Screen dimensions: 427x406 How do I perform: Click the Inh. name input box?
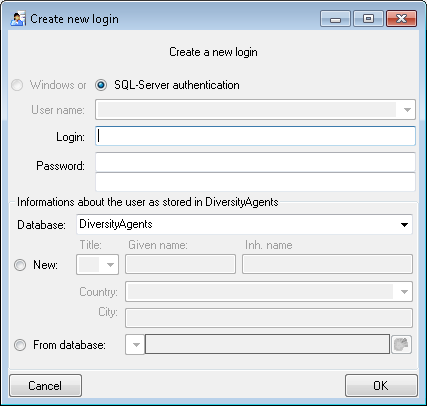click(x=327, y=264)
